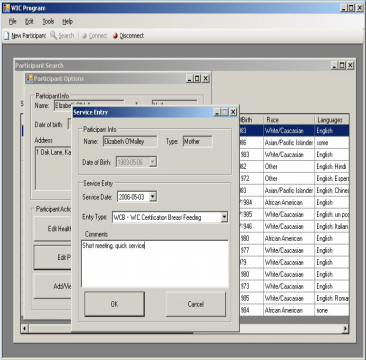Close the Participant Options window
Screen dimensions: 366x360
point(206,79)
